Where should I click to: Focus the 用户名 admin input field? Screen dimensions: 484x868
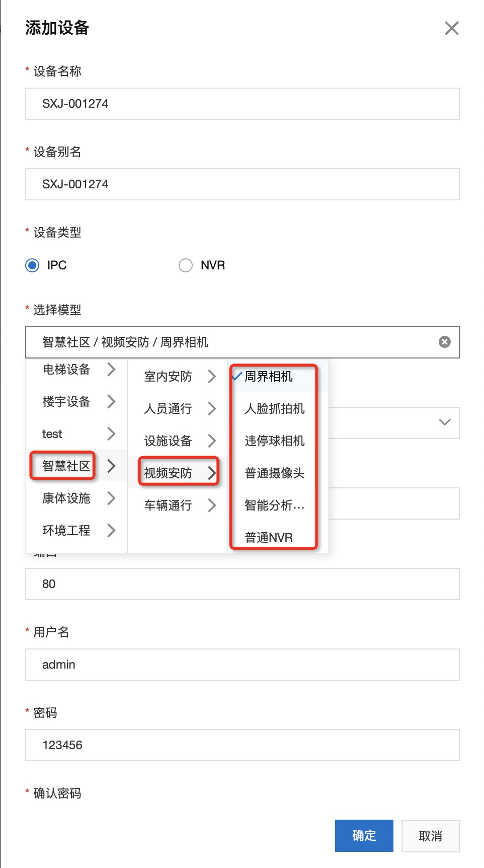pos(242,665)
